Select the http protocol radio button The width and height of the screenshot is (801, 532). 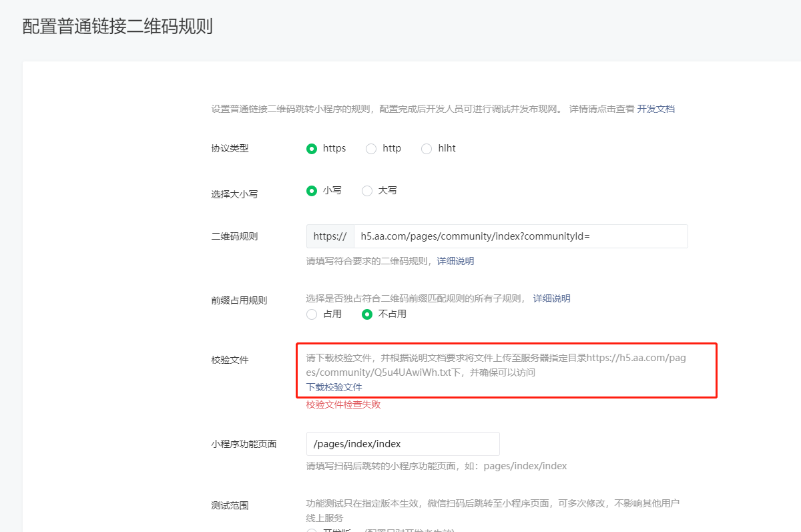click(371, 149)
